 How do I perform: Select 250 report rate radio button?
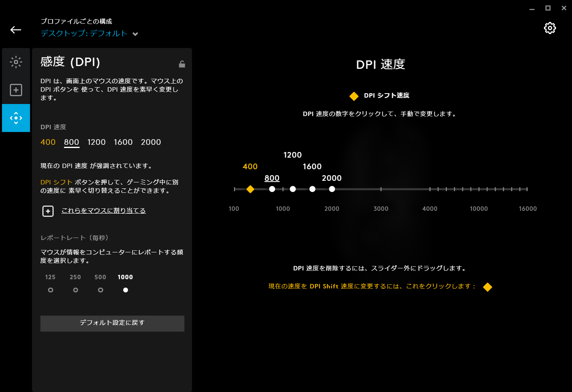click(x=76, y=290)
